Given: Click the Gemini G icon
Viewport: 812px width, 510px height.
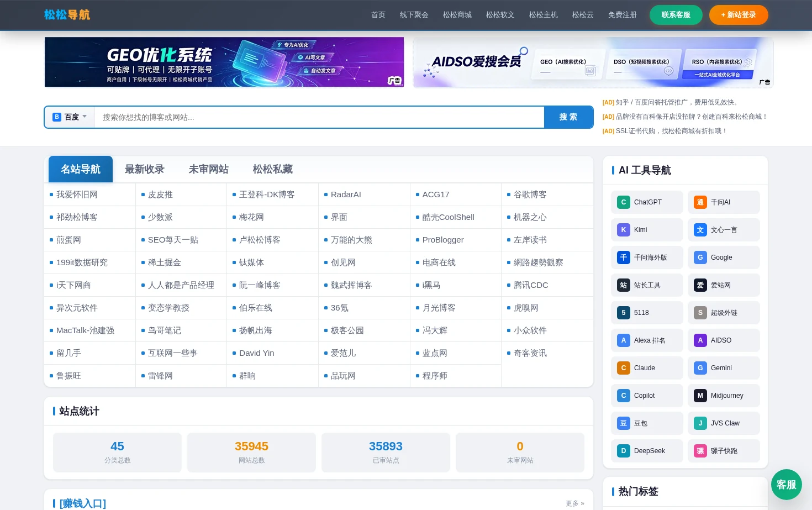Looking at the screenshot, I should pyautogui.click(x=700, y=368).
